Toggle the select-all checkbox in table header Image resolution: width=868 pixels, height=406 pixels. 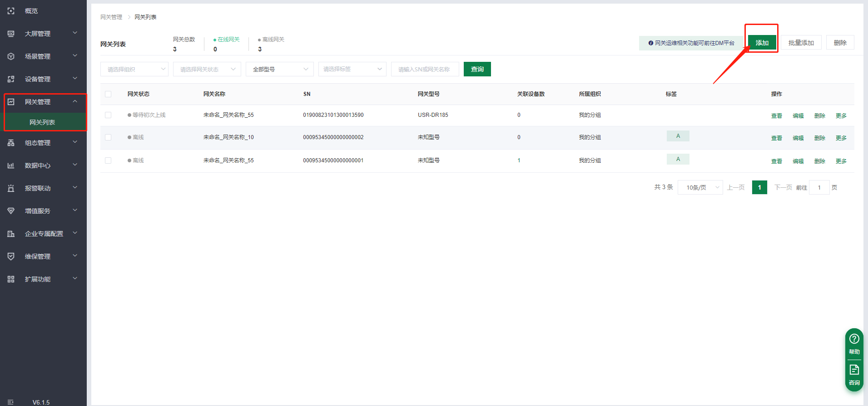(108, 94)
